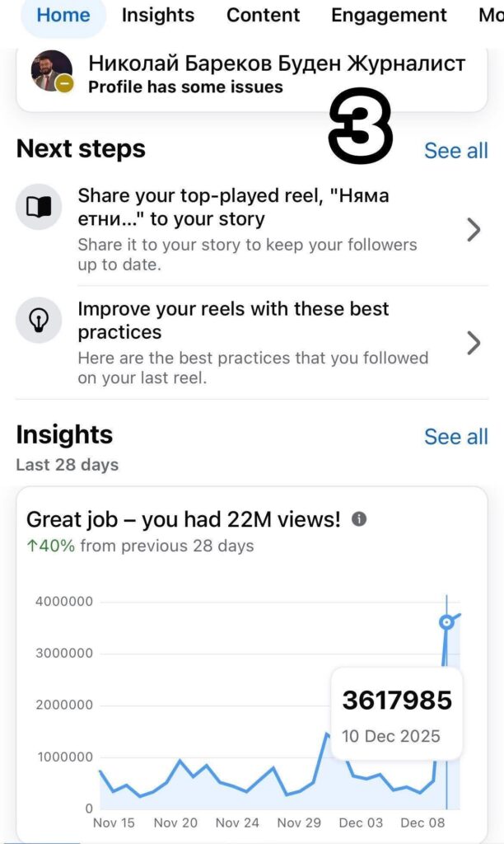This screenshot has width=504, height=844.
Task: Expand the share top-played reel step
Action: (474, 230)
